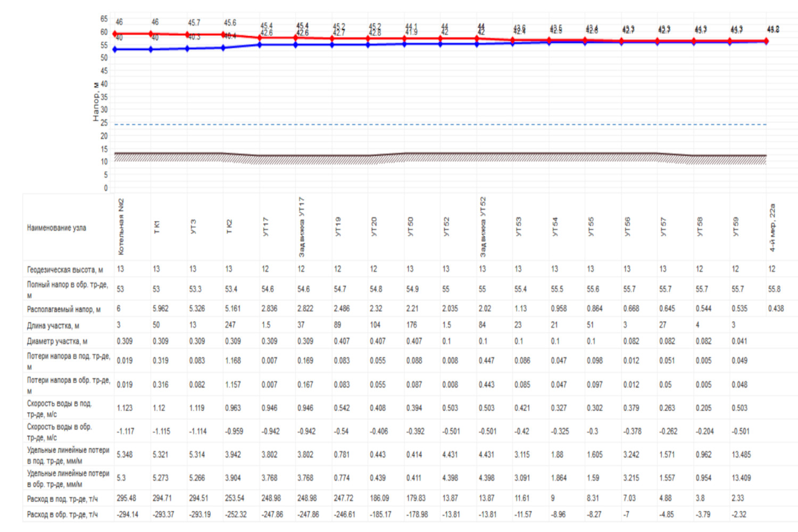Click 'Удельные линейные потери в обр. тр-де' label
This screenshot has width=798, height=532.
coord(68,479)
